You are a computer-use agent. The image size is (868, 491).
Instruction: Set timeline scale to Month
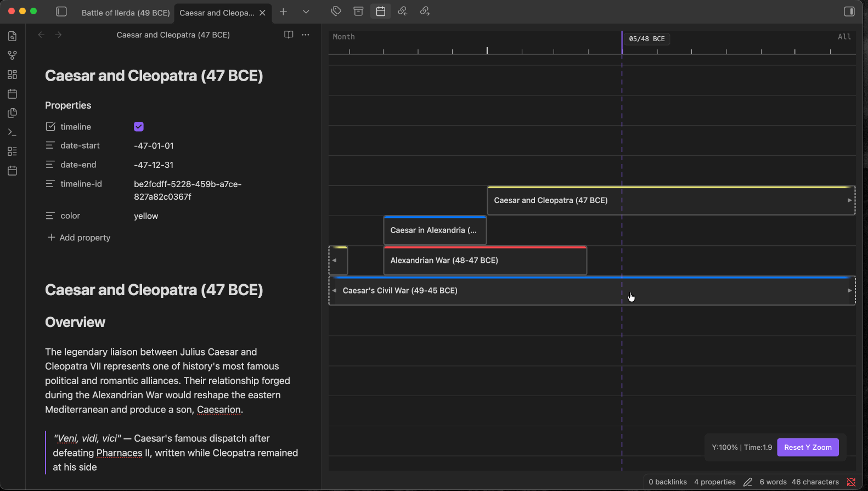[343, 37]
